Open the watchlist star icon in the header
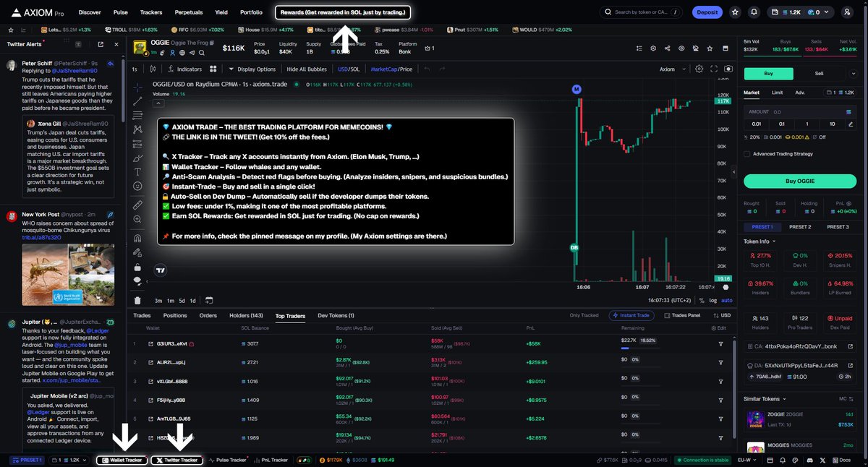 point(736,12)
